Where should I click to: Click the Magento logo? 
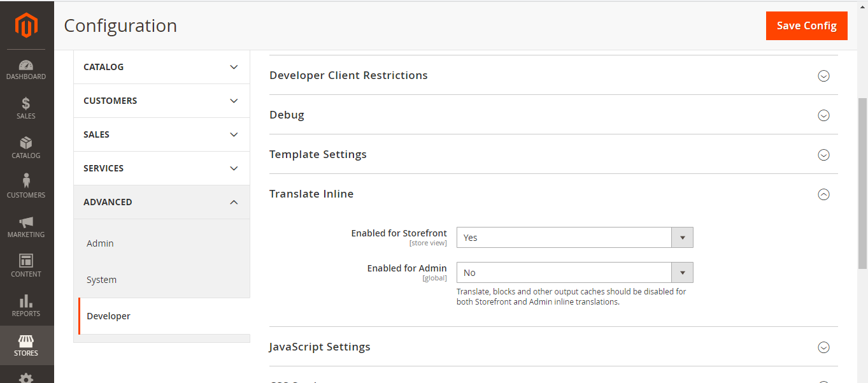tap(26, 25)
